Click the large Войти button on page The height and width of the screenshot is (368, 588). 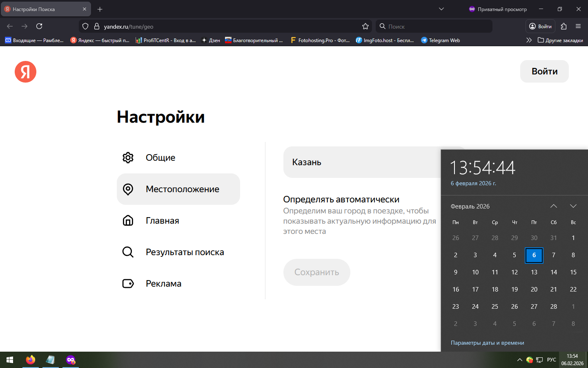(544, 72)
